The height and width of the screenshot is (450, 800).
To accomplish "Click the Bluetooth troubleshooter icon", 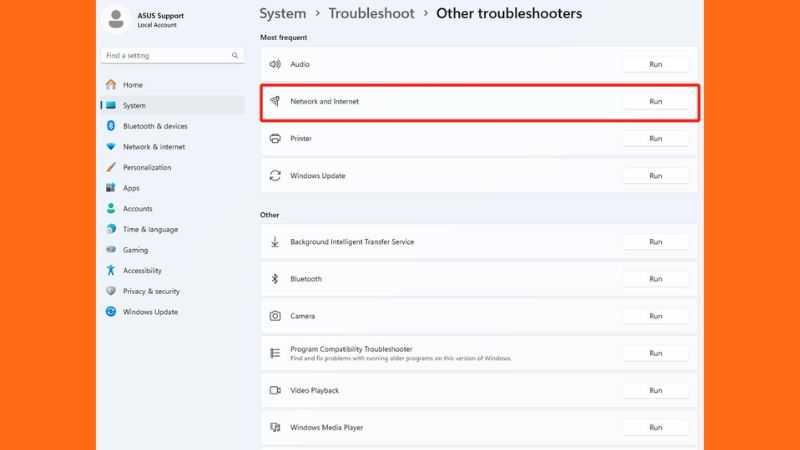I will coord(275,279).
